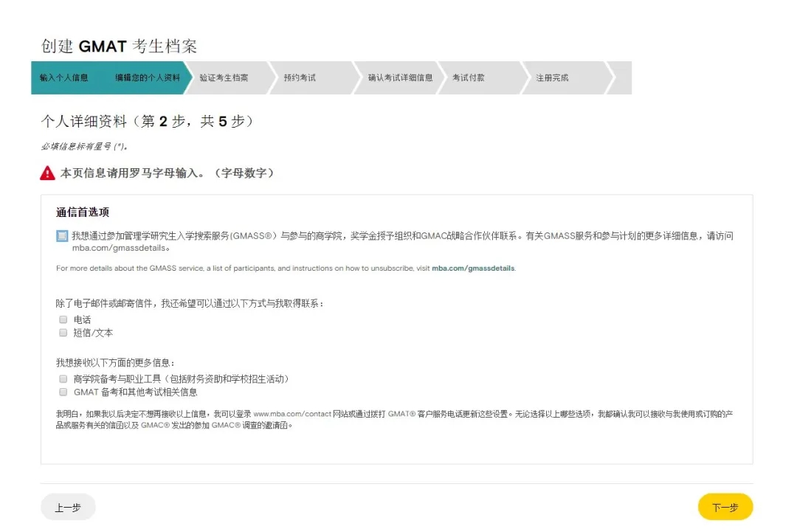Select the 编辑您的个人资料 step

(x=148, y=77)
